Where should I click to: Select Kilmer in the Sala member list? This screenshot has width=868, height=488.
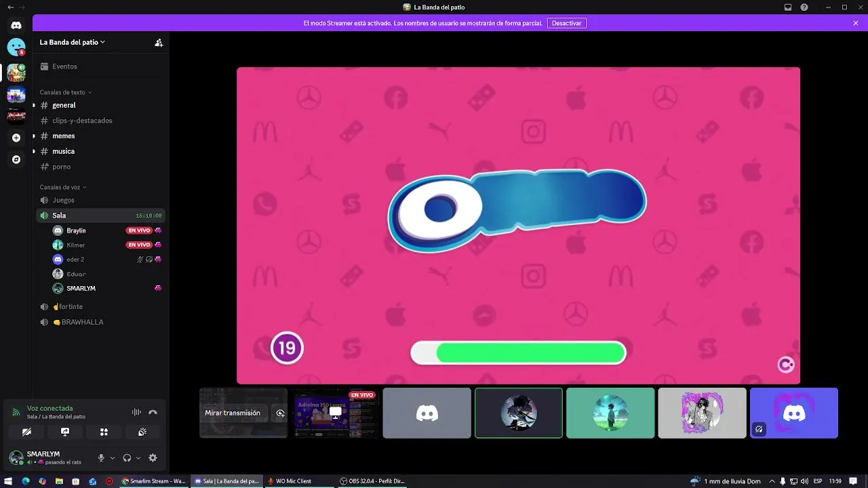[x=107, y=245]
